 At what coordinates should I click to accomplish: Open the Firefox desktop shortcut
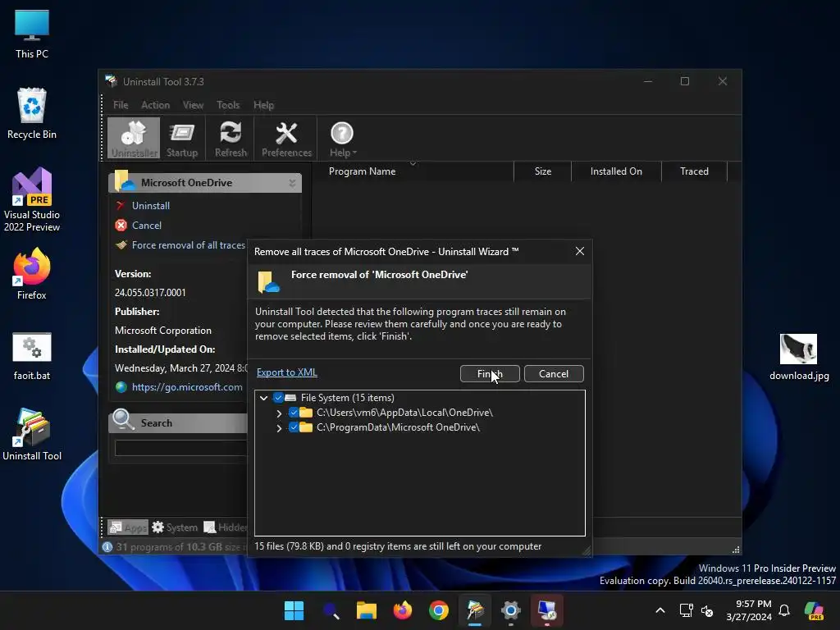[32, 274]
